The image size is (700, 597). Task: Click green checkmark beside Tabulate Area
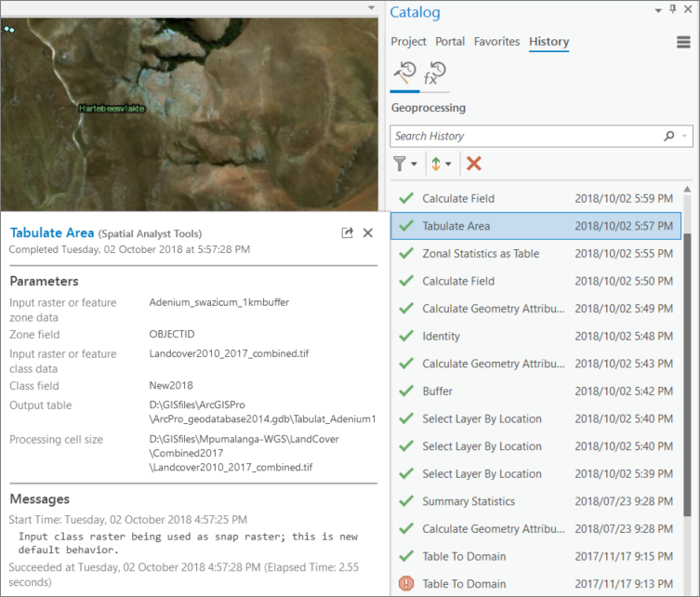point(406,225)
